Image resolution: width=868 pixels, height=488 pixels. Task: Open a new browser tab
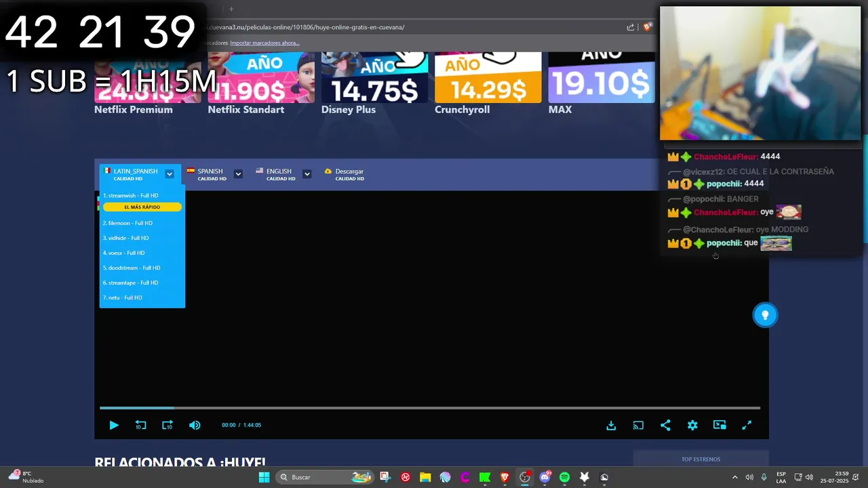[231, 9]
